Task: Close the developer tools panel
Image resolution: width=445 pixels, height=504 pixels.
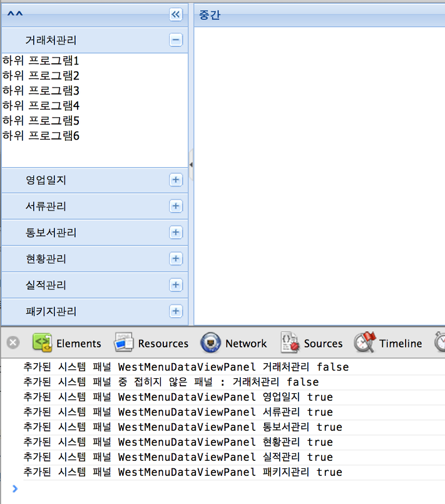Action: [13, 342]
